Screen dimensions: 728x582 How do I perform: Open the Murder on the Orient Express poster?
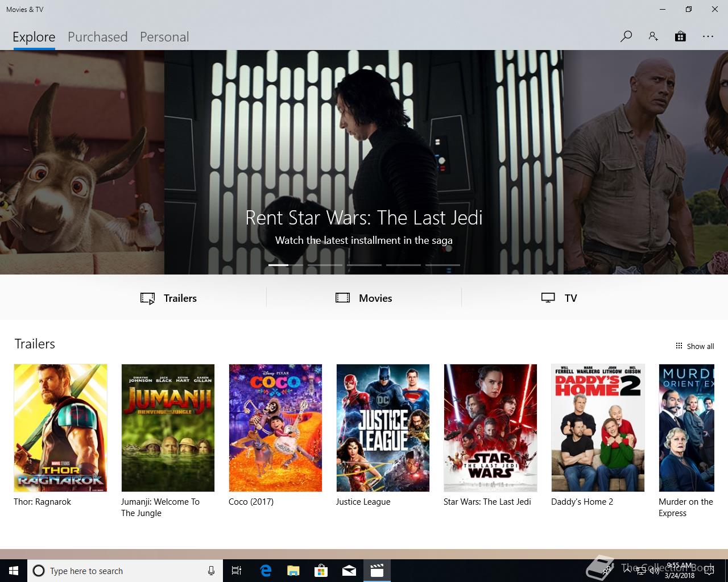tap(686, 428)
